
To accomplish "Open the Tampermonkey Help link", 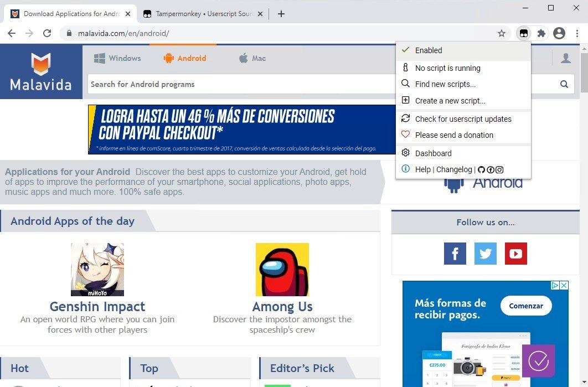I will pos(422,169).
